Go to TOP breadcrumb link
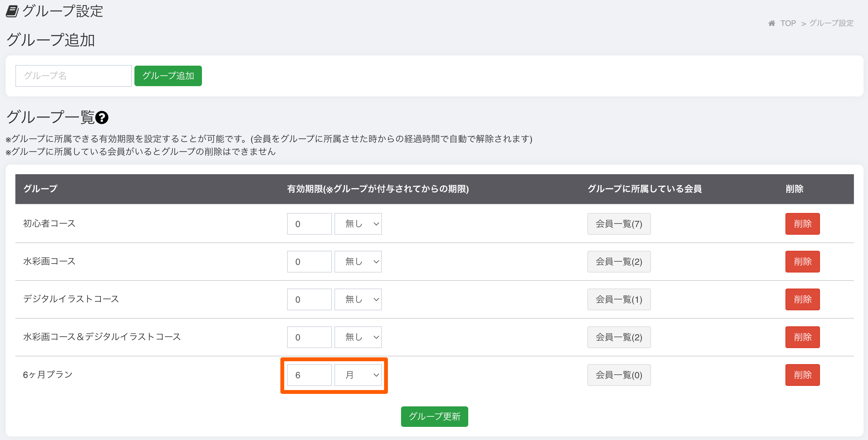The width and height of the screenshot is (868, 440). click(x=788, y=23)
